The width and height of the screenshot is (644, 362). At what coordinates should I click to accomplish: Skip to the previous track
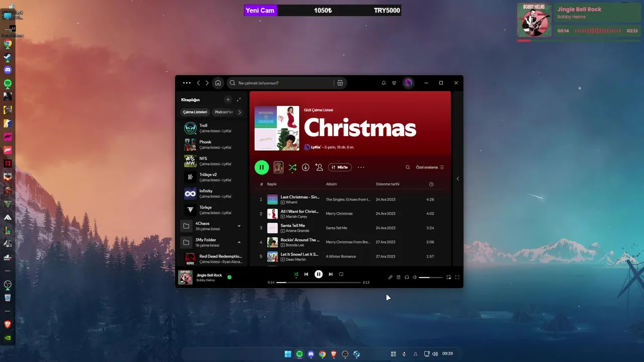[306, 275]
